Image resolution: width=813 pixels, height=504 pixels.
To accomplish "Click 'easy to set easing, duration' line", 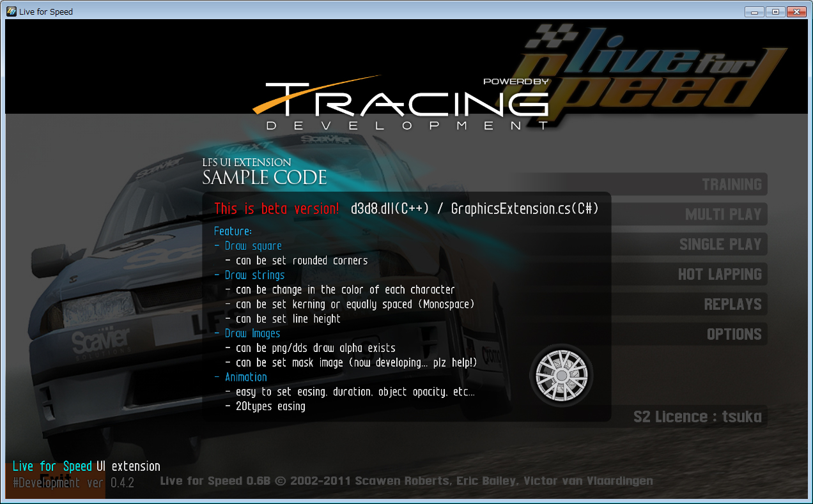I will point(350,392).
